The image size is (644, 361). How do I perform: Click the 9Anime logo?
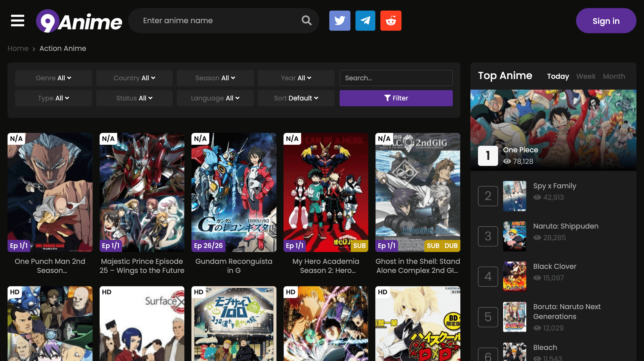click(x=79, y=21)
